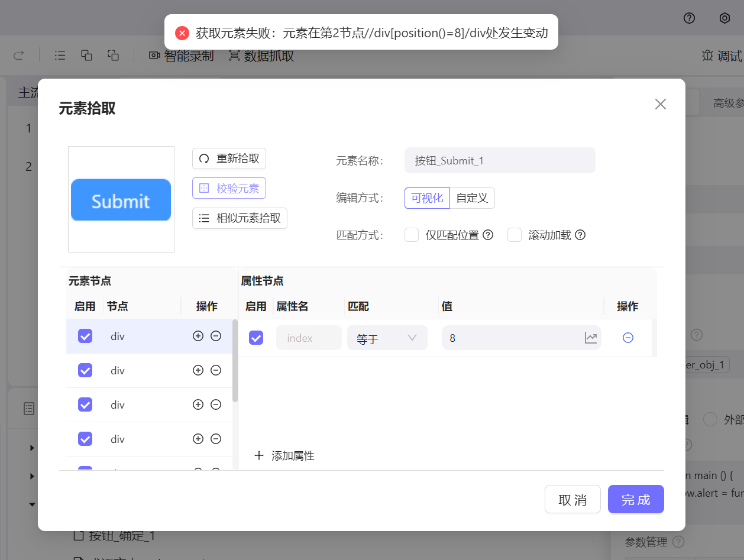
Task: Disable the 仅匹配位置 checkbox
Action: [x=412, y=235]
